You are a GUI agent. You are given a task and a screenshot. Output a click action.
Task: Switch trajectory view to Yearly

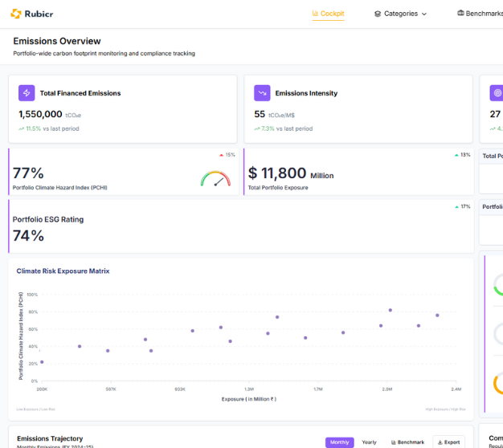pos(369,442)
